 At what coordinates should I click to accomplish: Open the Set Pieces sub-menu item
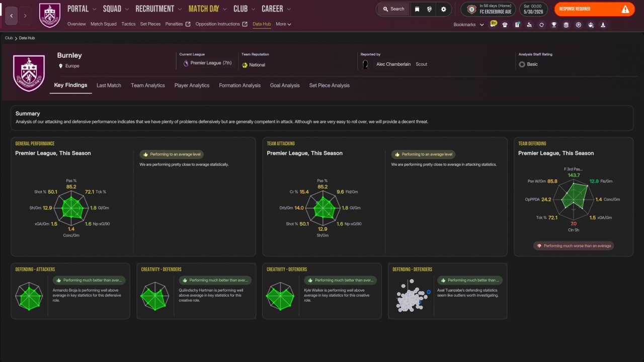(150, 24)
